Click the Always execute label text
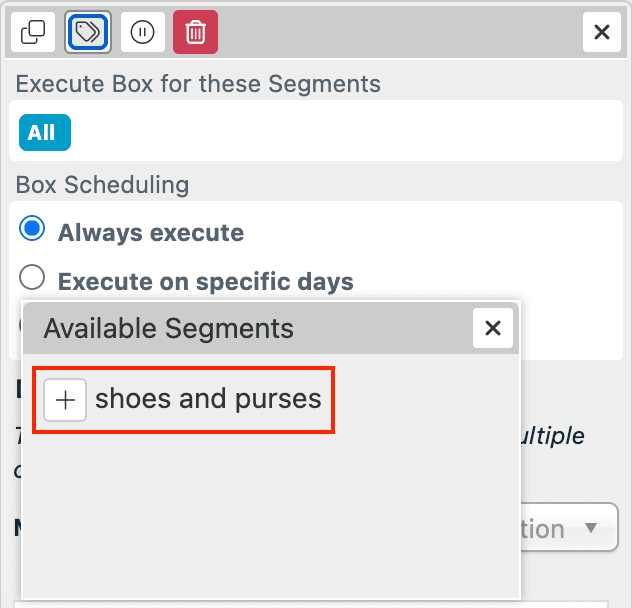Viewport: 632px width, 608px height. (151, 233)
